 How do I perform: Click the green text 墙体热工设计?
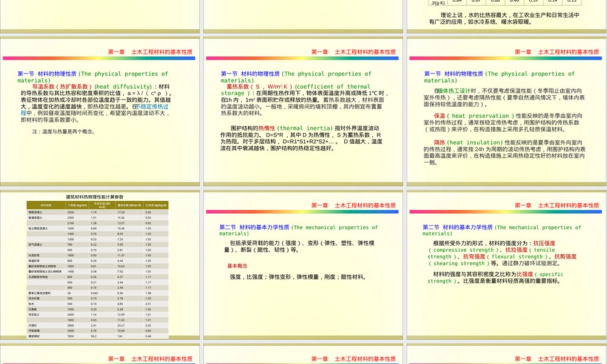coord(453,91)
